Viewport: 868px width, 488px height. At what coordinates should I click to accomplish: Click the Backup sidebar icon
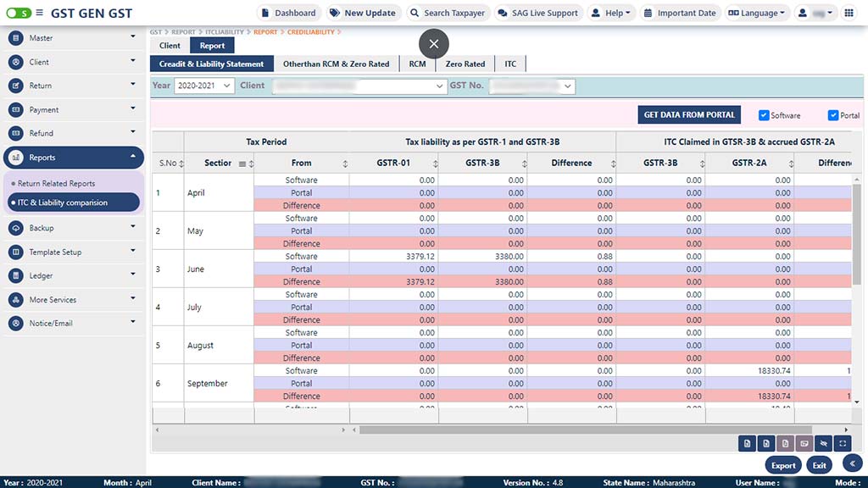[x=15, y=228]
